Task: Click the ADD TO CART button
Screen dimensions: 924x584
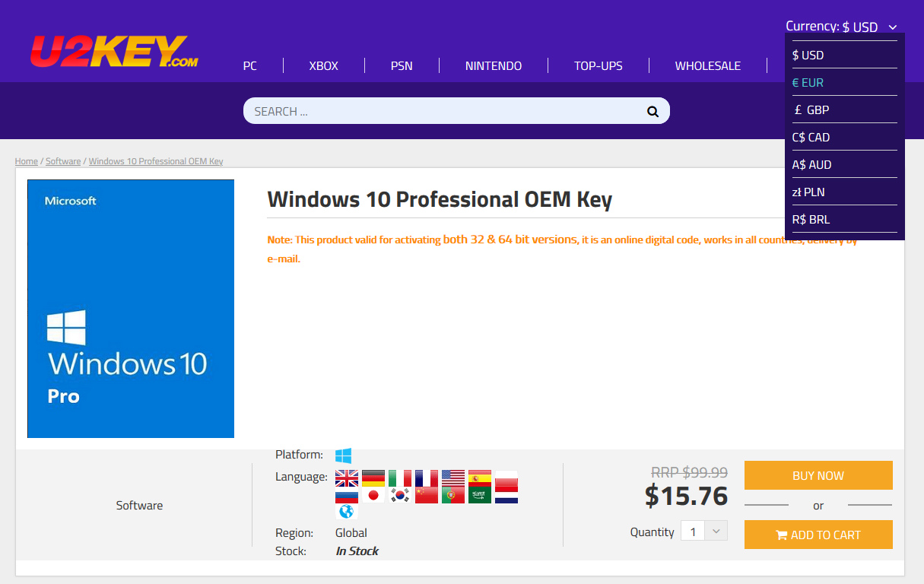Action: coord(818,535)
